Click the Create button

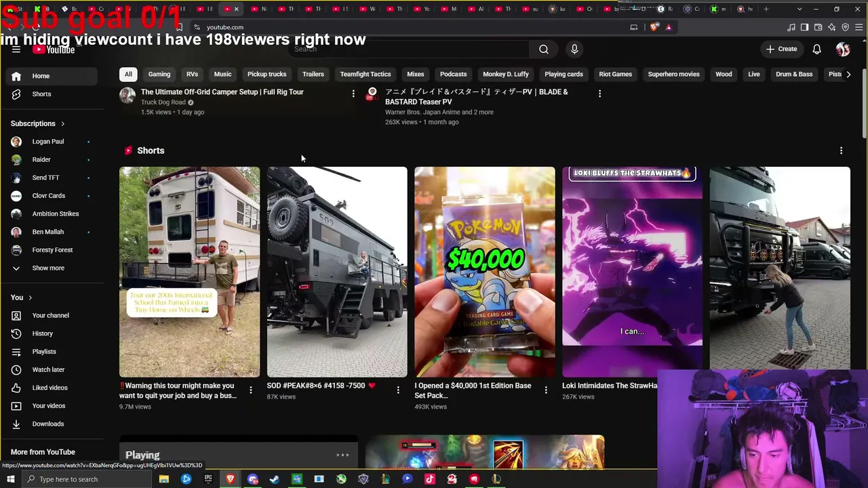coord(781,49)
